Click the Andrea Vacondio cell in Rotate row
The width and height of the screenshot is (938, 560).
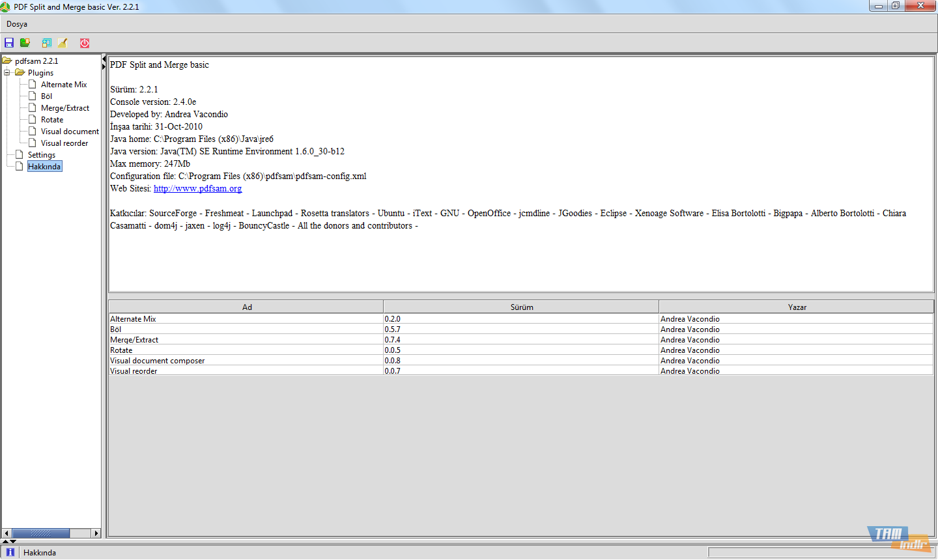796,350
